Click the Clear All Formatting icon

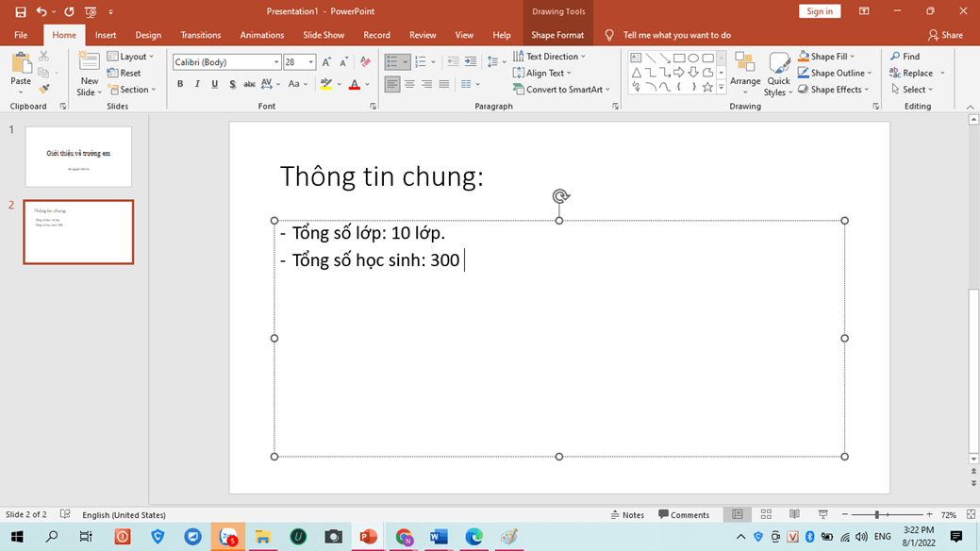[x=365, y=62]
